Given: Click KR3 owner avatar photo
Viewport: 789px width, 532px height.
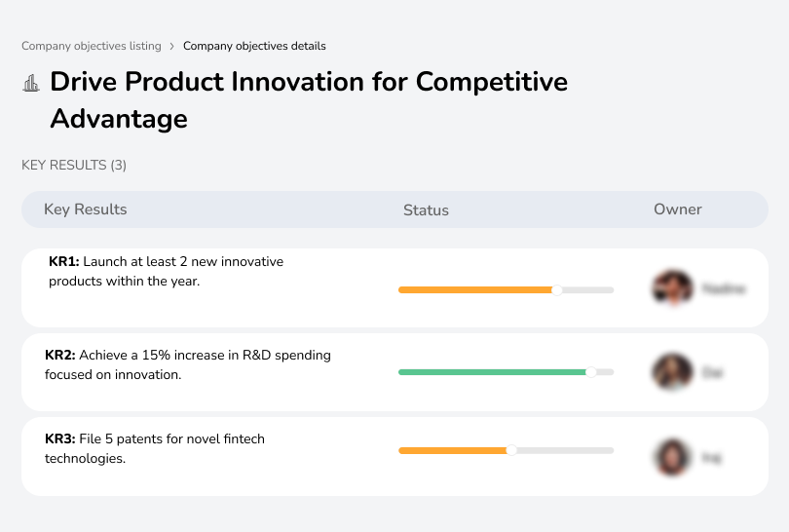Looking at the screenshot, I should click(670, 456).
